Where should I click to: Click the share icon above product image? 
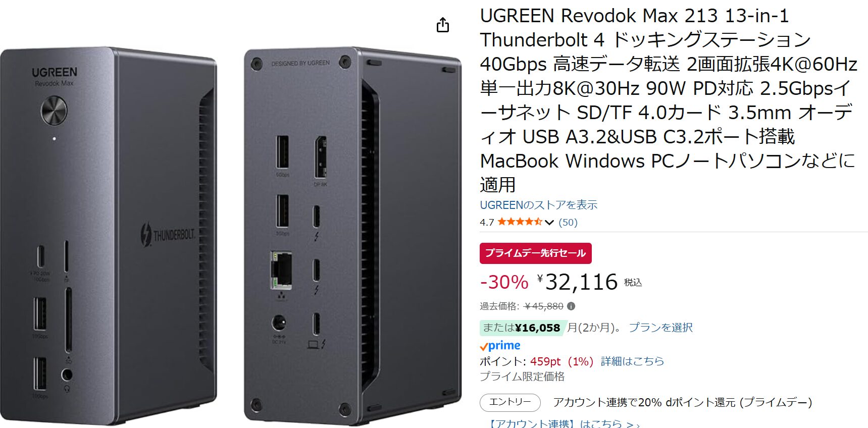click(x=443, y=25)
